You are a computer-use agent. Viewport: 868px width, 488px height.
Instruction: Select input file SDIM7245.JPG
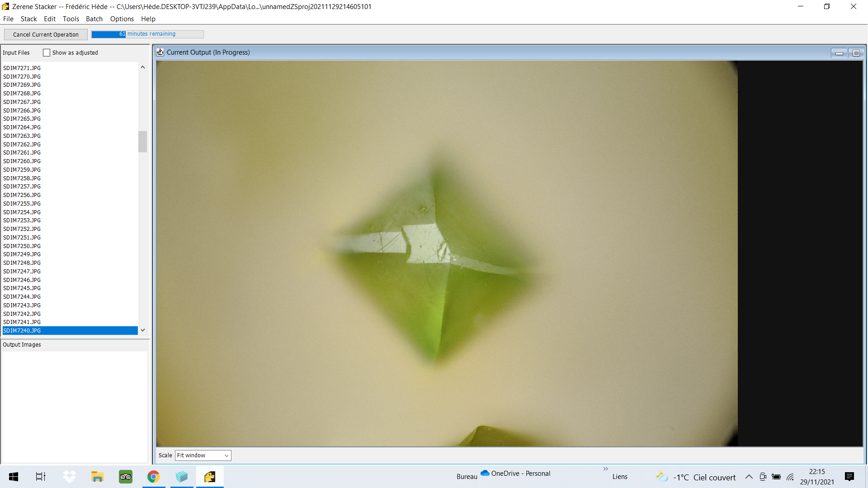click(70, 288)
